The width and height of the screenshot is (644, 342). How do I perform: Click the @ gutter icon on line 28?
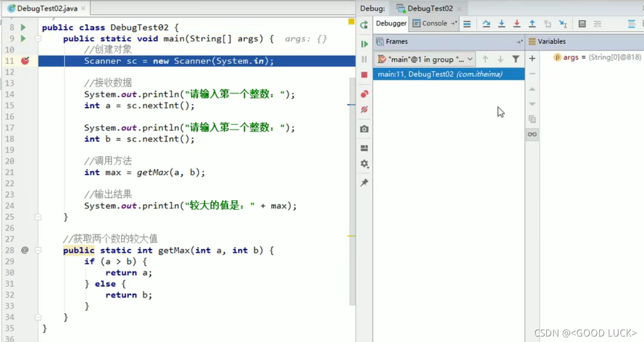(24, 250)
